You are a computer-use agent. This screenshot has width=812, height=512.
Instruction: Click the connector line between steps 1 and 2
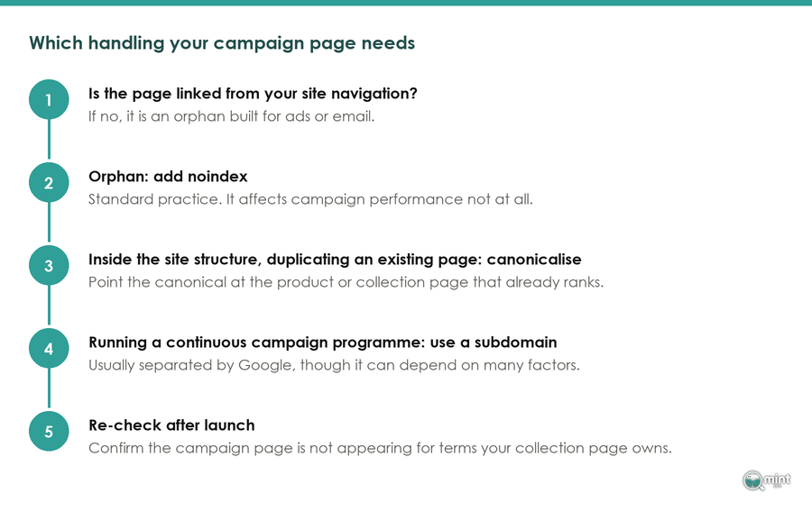[49, 141]
